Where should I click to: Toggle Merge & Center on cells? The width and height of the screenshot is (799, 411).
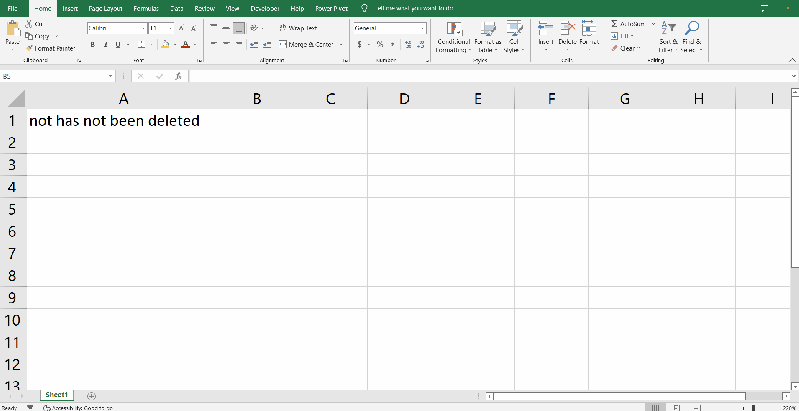click(307, 44)
